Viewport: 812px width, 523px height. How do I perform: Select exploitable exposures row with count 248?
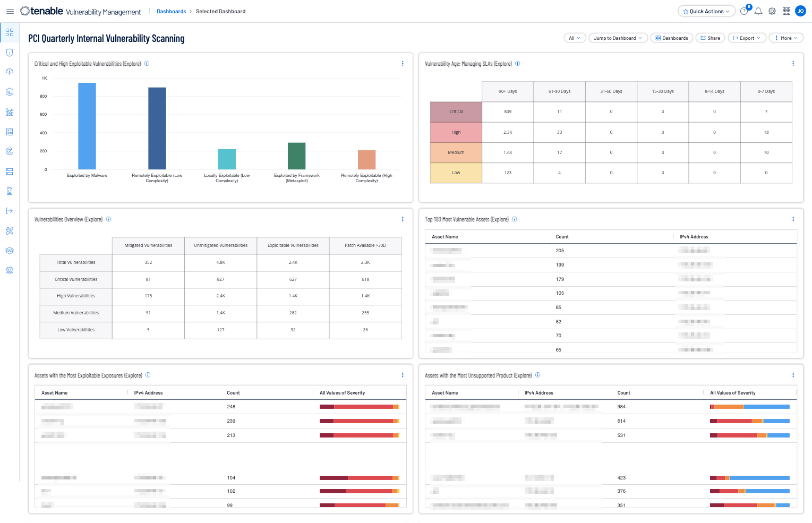click(x=220, y=407)
